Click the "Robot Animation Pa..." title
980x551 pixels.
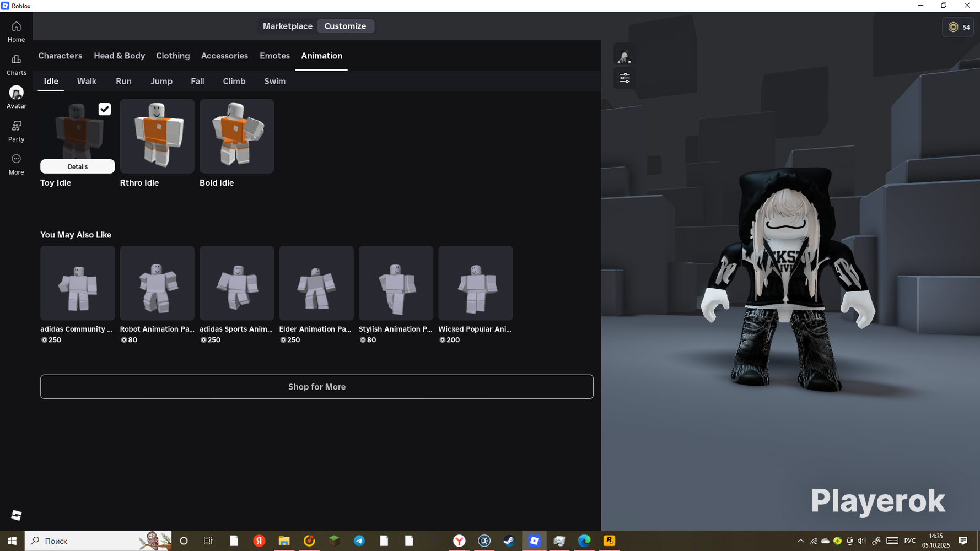pos(157,329)
